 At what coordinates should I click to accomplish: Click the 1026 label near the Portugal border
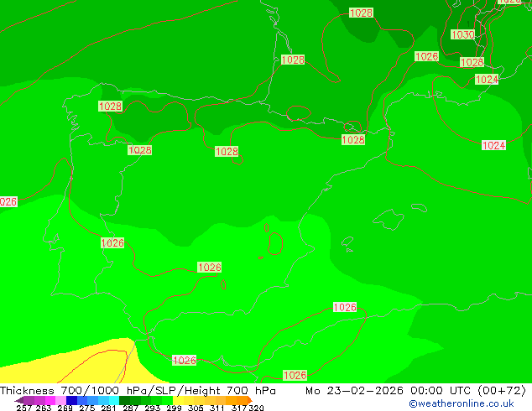click(x=112, y=242)
